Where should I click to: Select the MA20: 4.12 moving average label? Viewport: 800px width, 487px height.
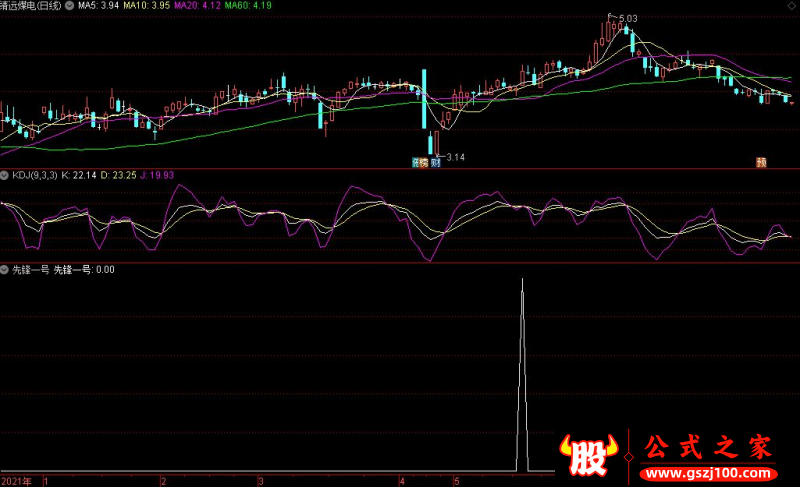tap(197, 6)
